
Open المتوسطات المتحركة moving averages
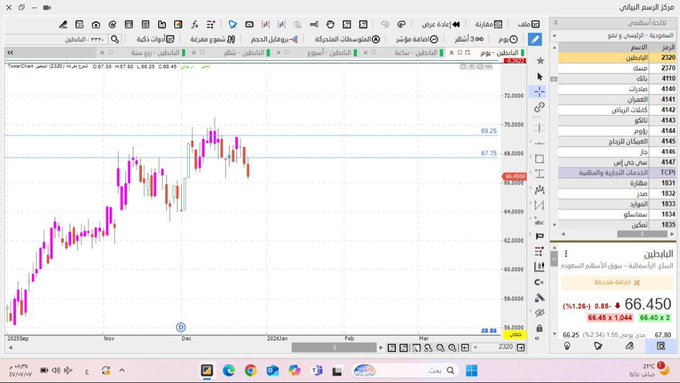point(347,39)
